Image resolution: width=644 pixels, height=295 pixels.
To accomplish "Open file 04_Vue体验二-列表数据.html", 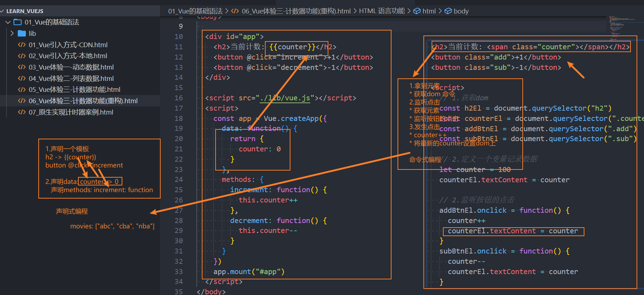I will coord(71,78).
